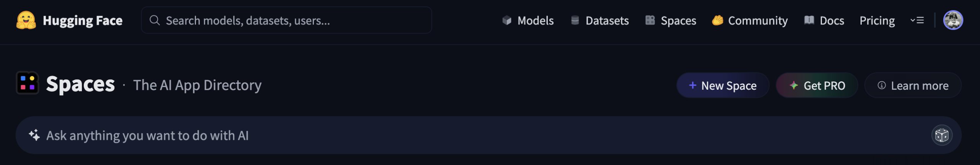The image size is (980, 165).
Task: Open the user profile avatar menu
Action: coord(953,20)
